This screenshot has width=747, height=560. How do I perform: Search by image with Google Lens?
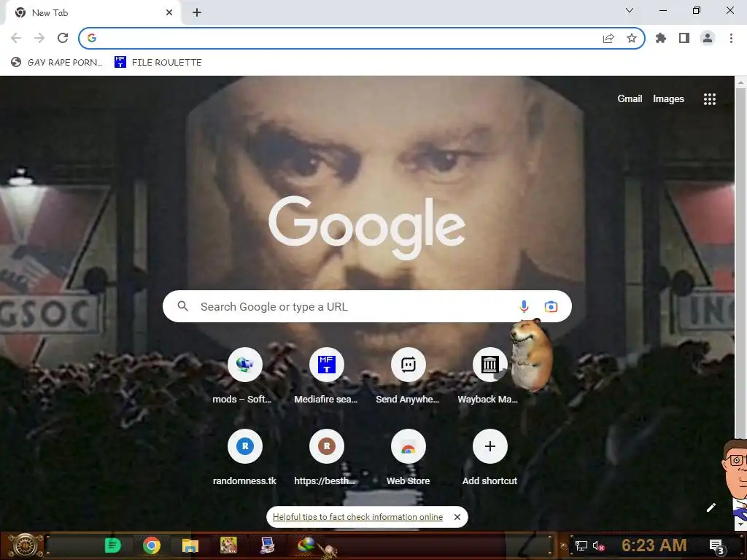551,307
